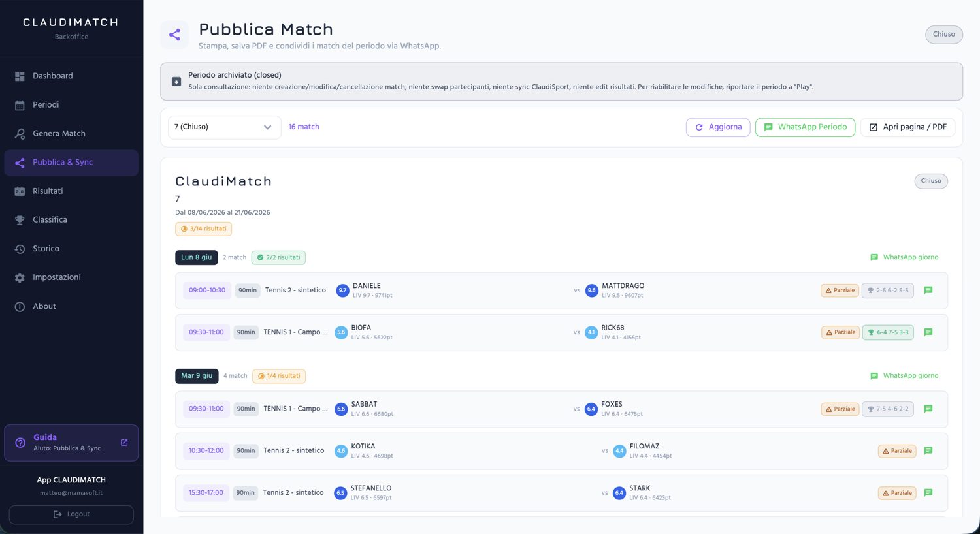Click WhatsApp icon on SABBAT vs FOXES match
980x534 pixels.
point(928,409)
